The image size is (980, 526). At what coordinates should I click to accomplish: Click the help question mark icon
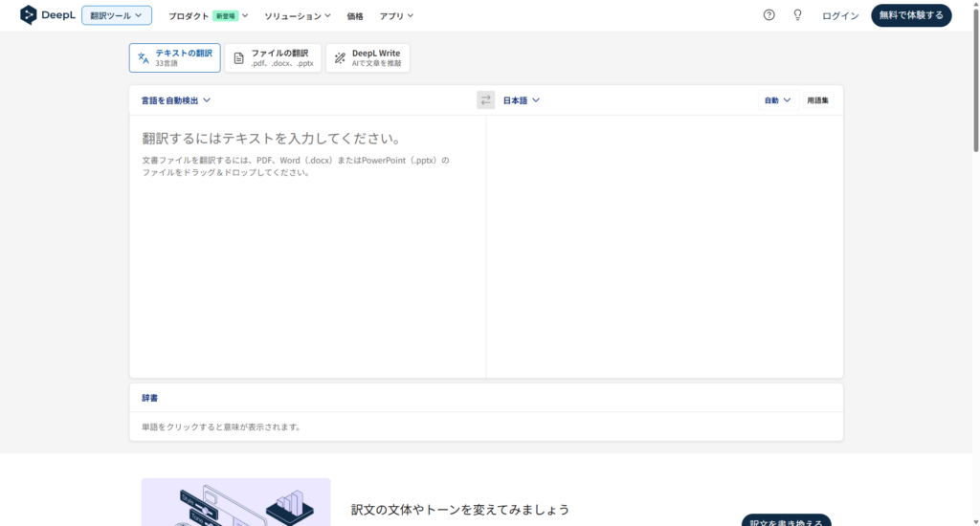tap(768, 15)
